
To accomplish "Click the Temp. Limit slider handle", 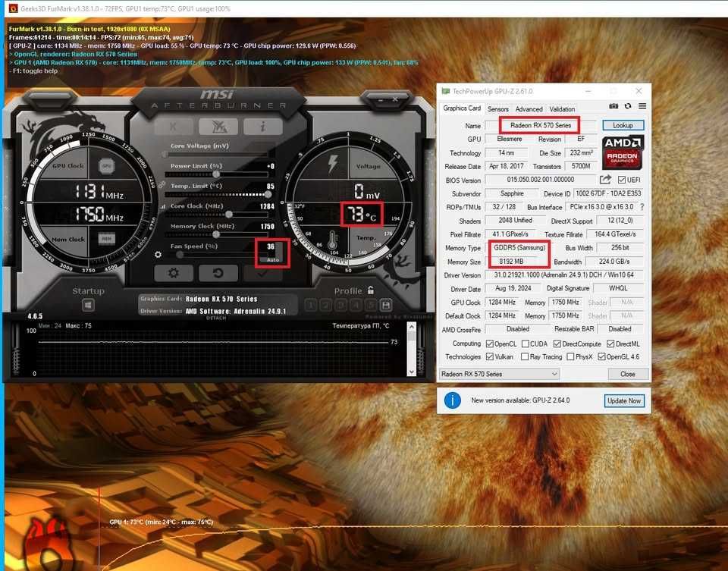I will [x=268, y=194].
